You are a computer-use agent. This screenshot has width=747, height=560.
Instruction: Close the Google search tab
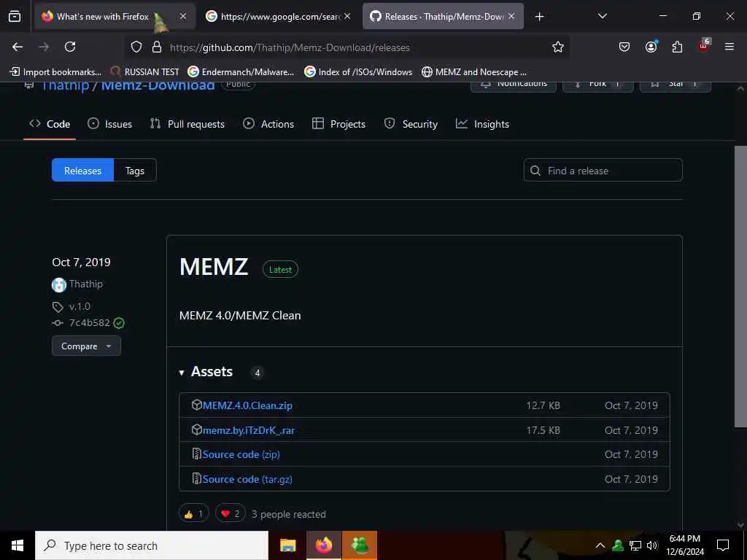click(x=347, y=16)
